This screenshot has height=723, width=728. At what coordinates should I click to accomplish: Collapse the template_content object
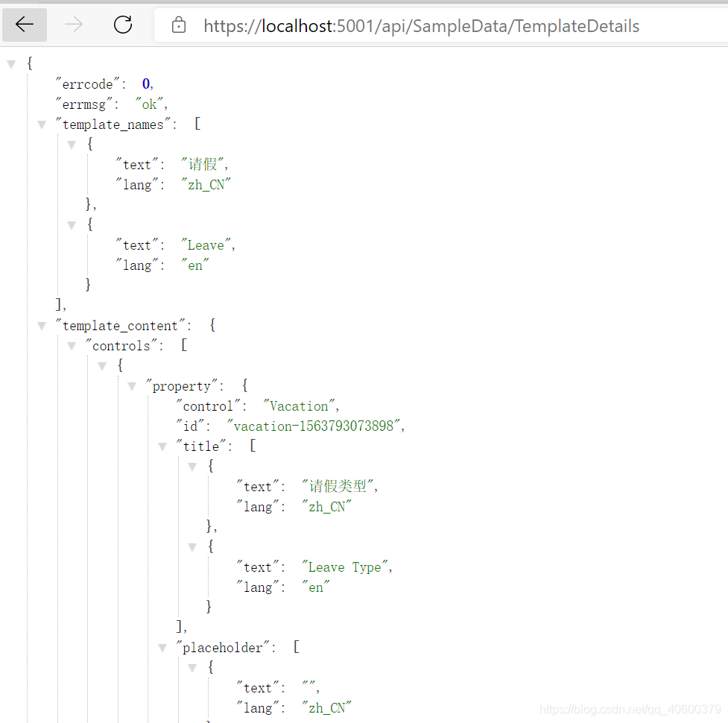(42, 326)
